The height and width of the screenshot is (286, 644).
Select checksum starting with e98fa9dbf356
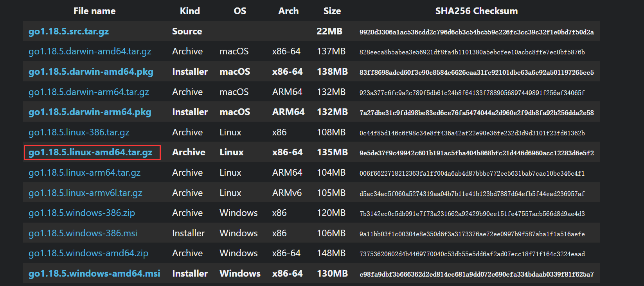pos(477,274)
